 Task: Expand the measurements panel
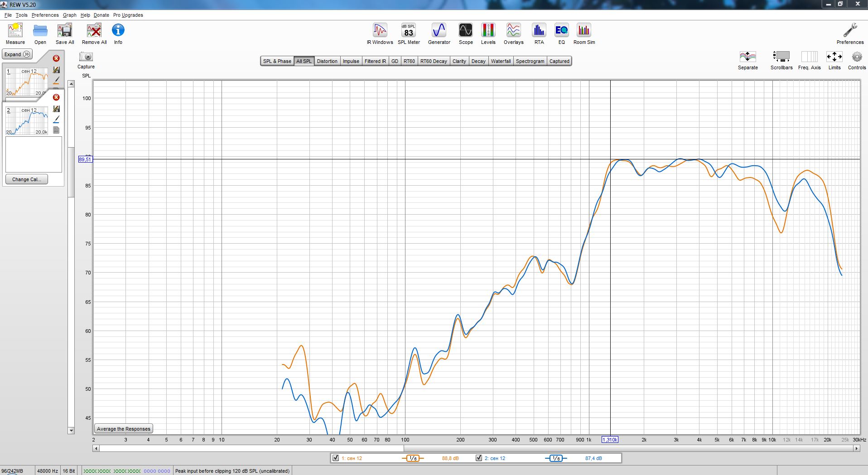(x=18, y=54)
